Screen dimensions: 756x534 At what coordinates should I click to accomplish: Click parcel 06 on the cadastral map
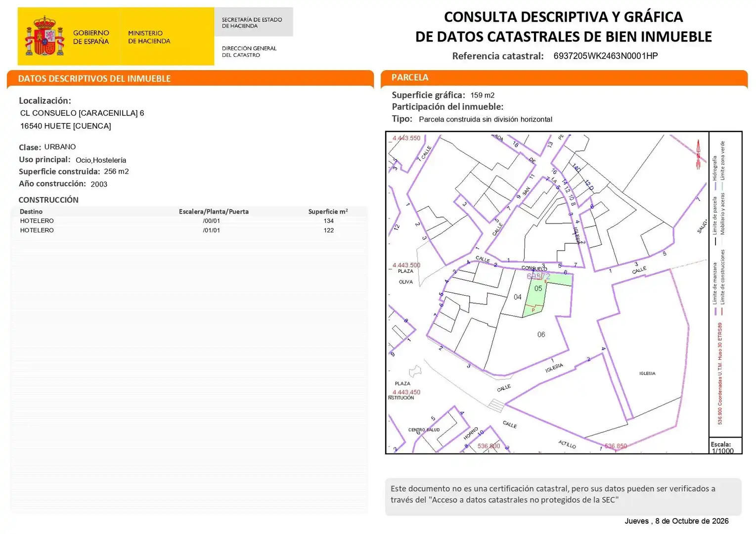pos(541,335)
